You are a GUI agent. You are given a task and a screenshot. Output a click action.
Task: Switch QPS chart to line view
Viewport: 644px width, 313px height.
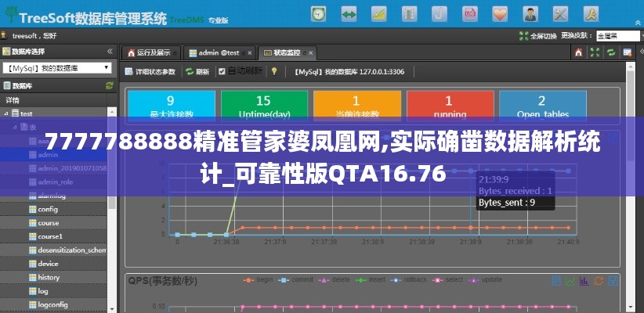click(x=570, y=281)
